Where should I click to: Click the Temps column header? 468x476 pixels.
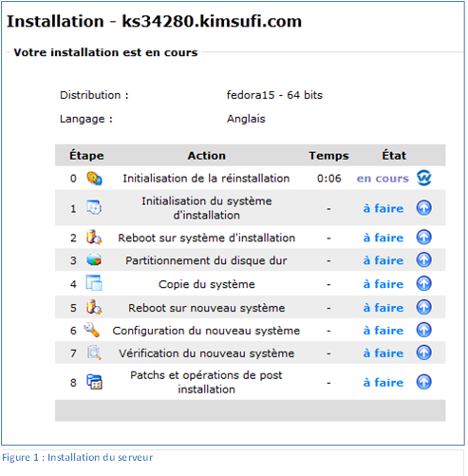[x=328, y=156]
